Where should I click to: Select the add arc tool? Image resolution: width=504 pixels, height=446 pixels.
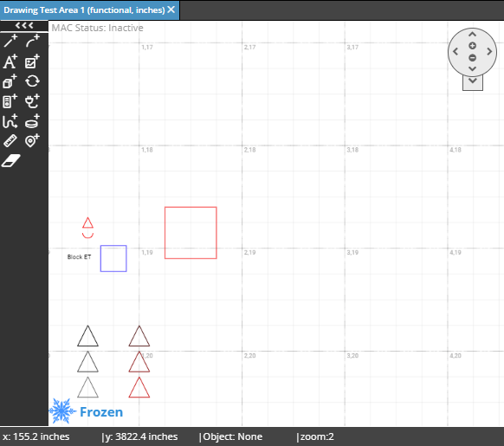[32, 41]
